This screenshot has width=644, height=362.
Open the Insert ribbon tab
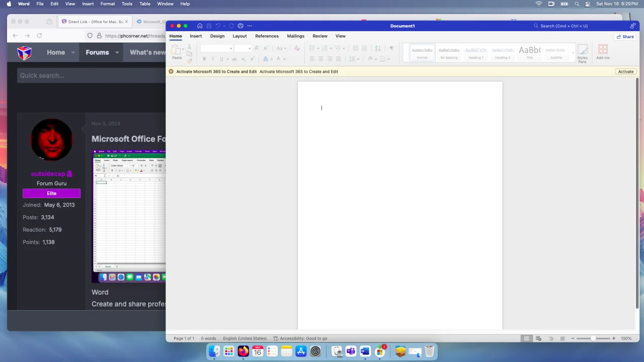(196, 36)
